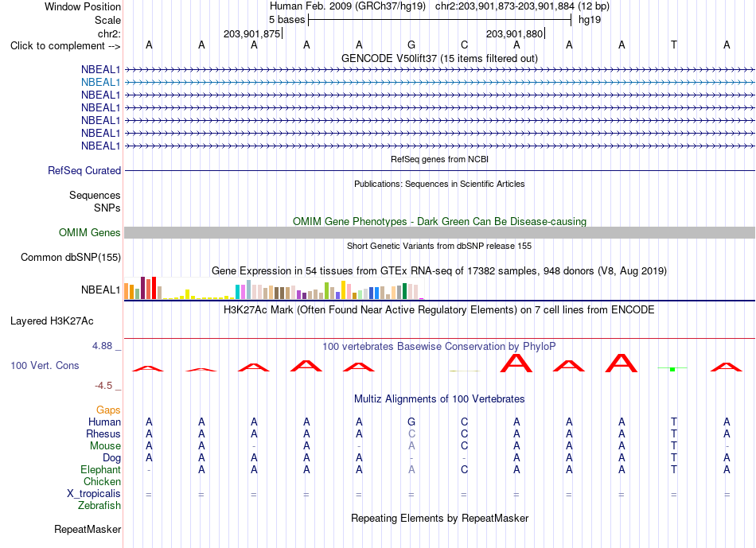
Task: Click Human row G in Multiz alignment
Action: coord(411,422)
